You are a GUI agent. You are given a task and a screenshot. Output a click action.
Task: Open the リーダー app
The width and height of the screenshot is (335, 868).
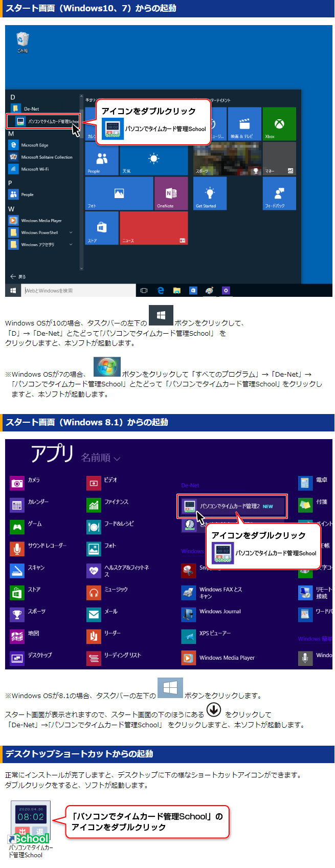[104, 636]
